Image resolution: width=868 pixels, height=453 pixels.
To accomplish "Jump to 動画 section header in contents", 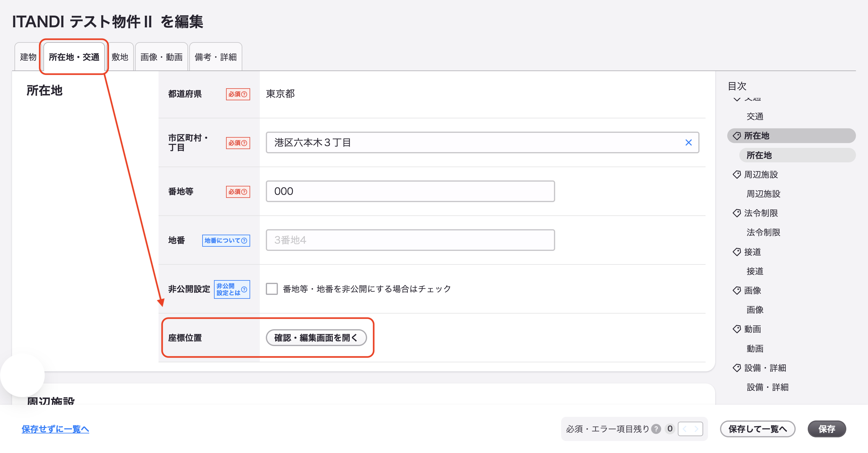I will coord(753,329).
